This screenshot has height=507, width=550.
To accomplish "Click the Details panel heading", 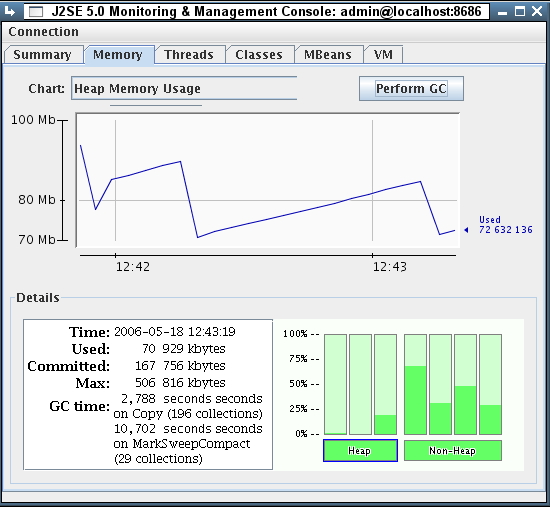I will point(38,298).
